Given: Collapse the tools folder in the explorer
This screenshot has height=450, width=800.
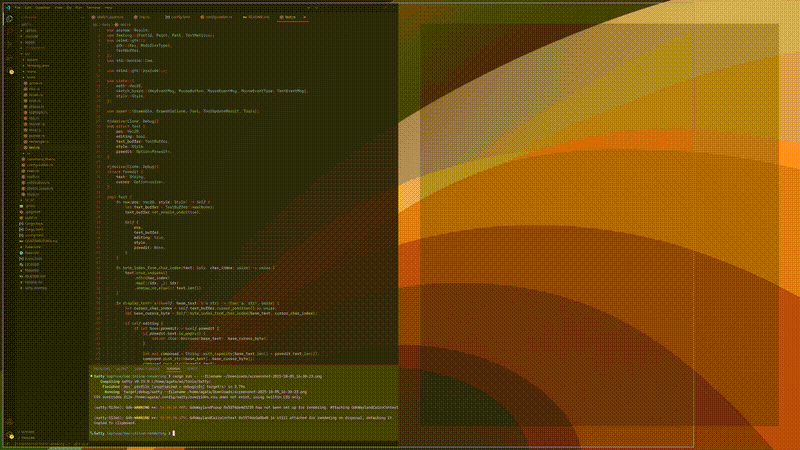Looking at the screenshot, I should (x=31, y=78).
